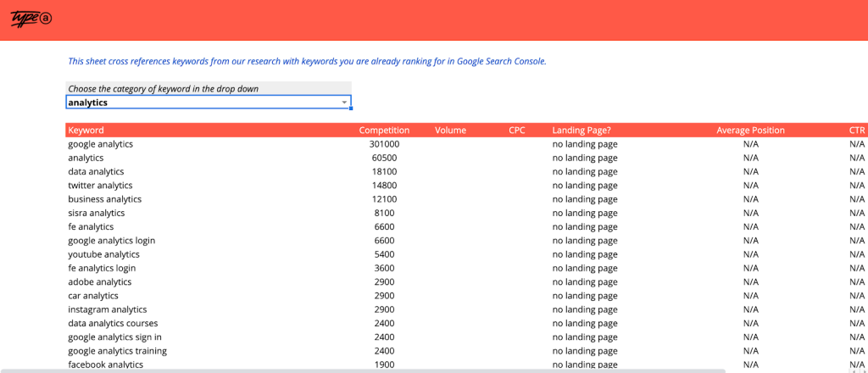Select the 'adobe analytics' keyword cell

pyautogui.click(x=100, y=282)
